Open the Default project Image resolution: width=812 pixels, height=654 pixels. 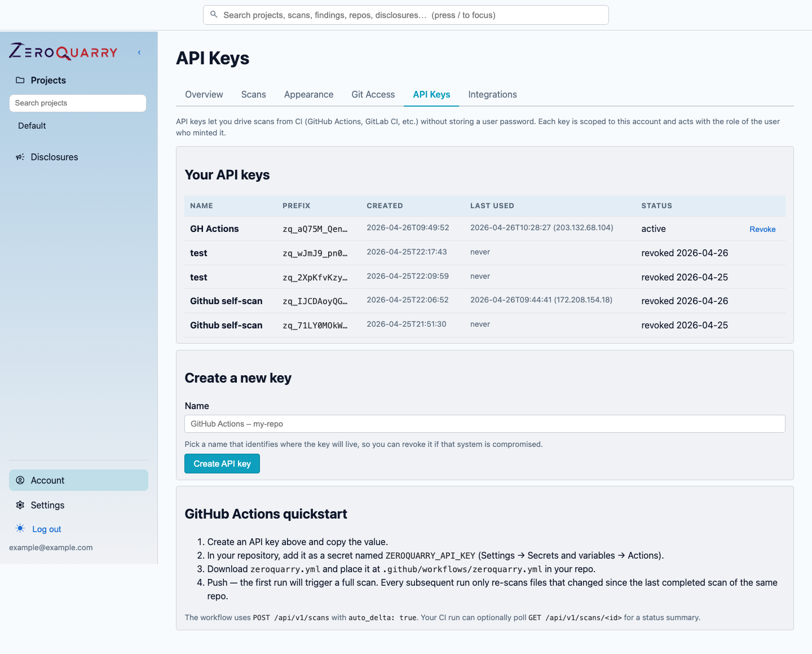(32, 126)
